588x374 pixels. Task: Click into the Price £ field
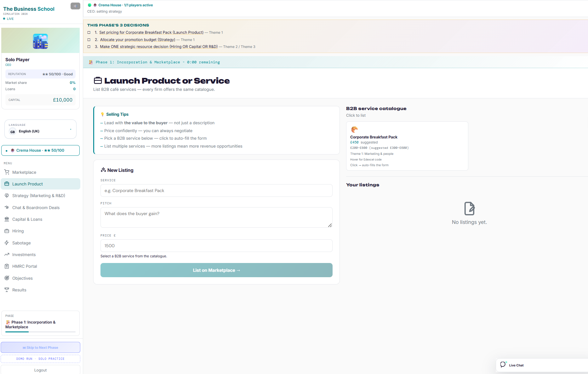216,246
